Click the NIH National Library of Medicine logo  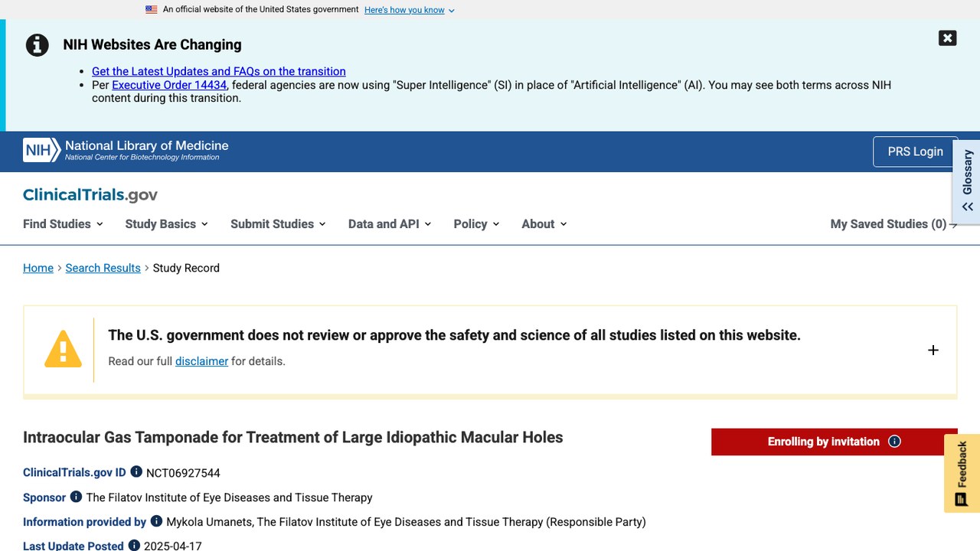tap(126, 150)
